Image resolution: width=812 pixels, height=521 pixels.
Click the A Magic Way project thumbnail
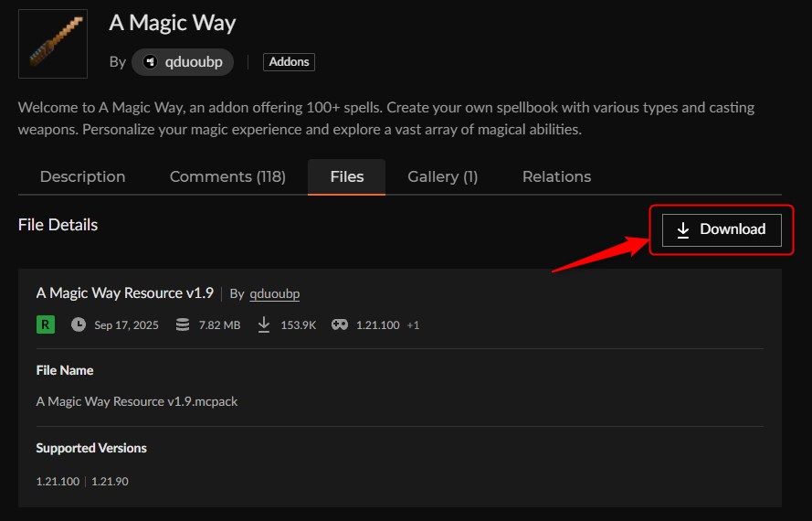pos(53,44)
